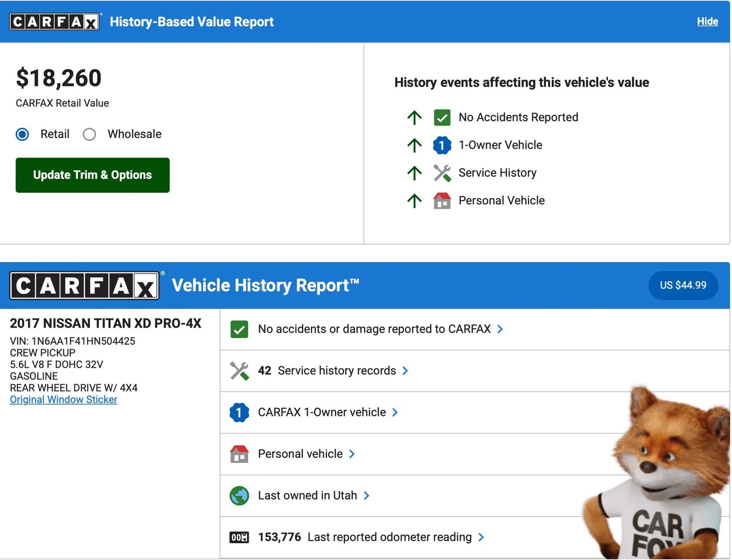Select the Retail value radio button

[x=22, y=134]
